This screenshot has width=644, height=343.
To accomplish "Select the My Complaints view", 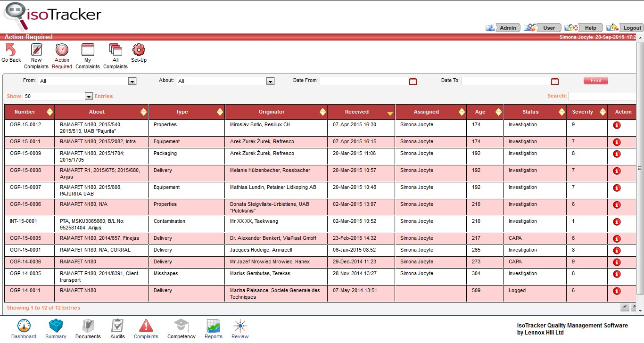I will (x=87, y=54).
